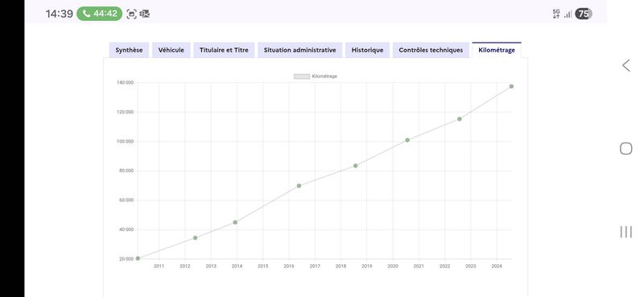Click the first data point near 20 000
Image resolution: width=644 pixels, height=297 pixels.
(138, 258)
